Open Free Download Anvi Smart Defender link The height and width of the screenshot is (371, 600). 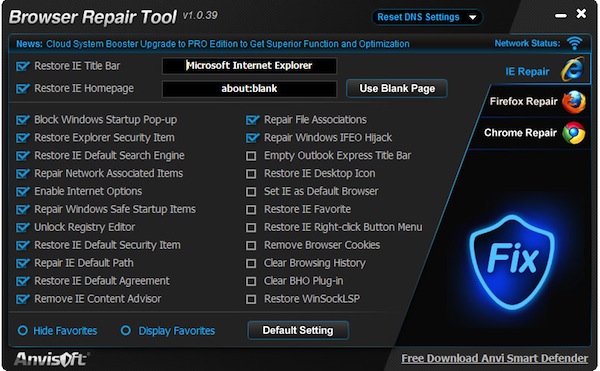click(x=494, y=358)
